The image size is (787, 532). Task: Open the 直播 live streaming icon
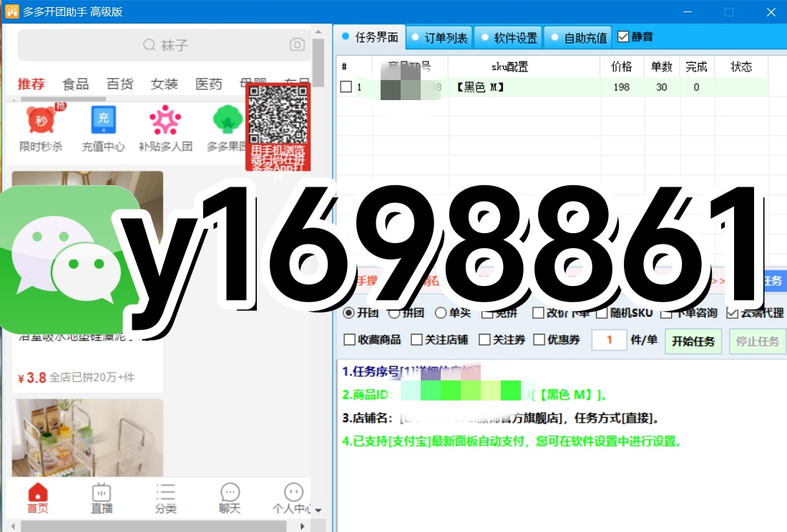pyautogui.click(x=101, y=497)
